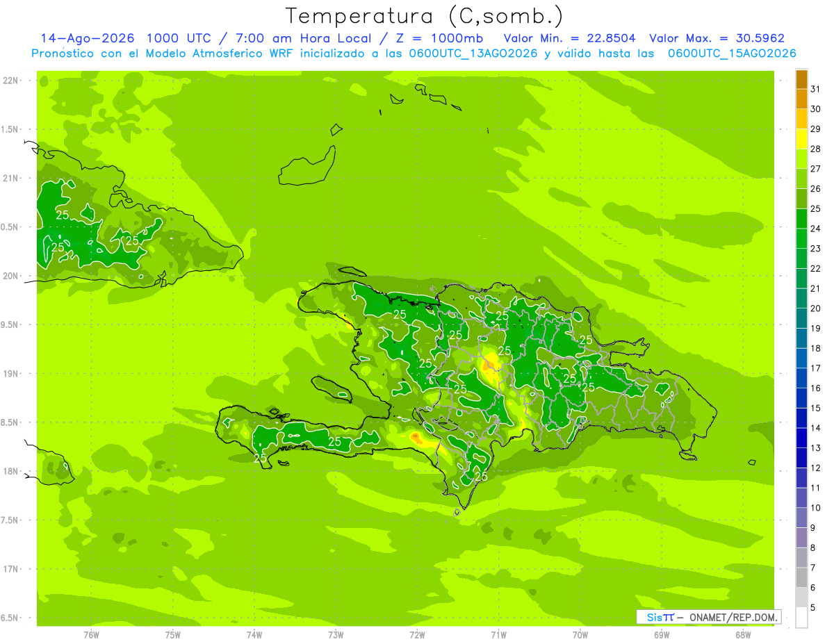Viewport: 834px width, 644px height.
Task: Click the latitude label "22N"
Action: [x=10, y=80]
